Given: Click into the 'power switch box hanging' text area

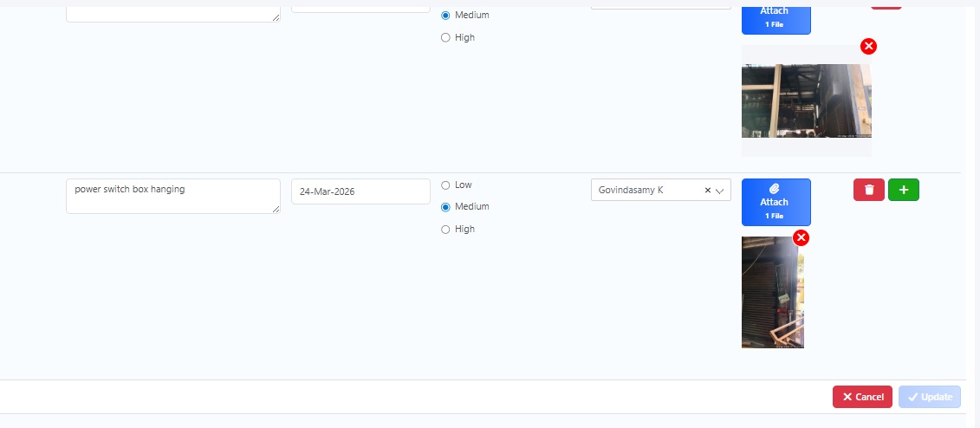Looking at the screenshot, I should (172, 196).
